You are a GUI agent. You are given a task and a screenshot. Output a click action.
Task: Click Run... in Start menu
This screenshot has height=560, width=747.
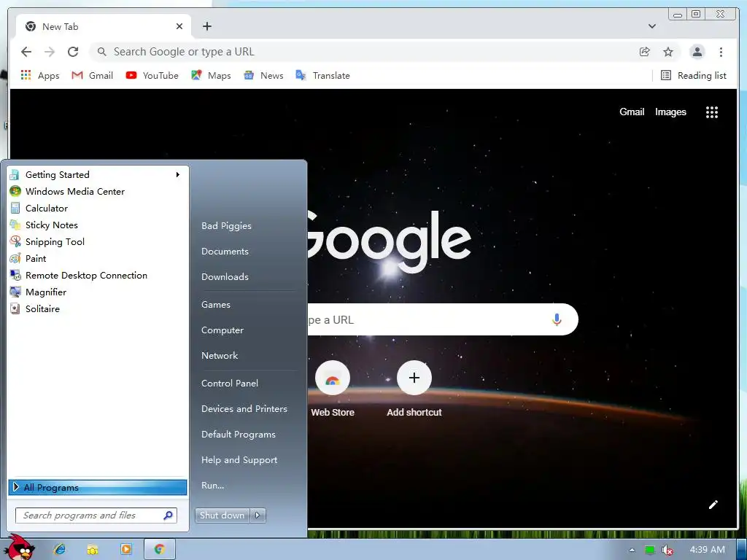[x=212, y=485]
